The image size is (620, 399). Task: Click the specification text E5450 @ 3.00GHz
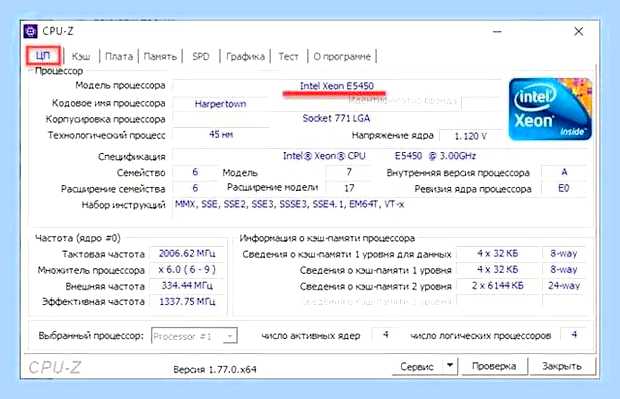click(x=435, y=156)
